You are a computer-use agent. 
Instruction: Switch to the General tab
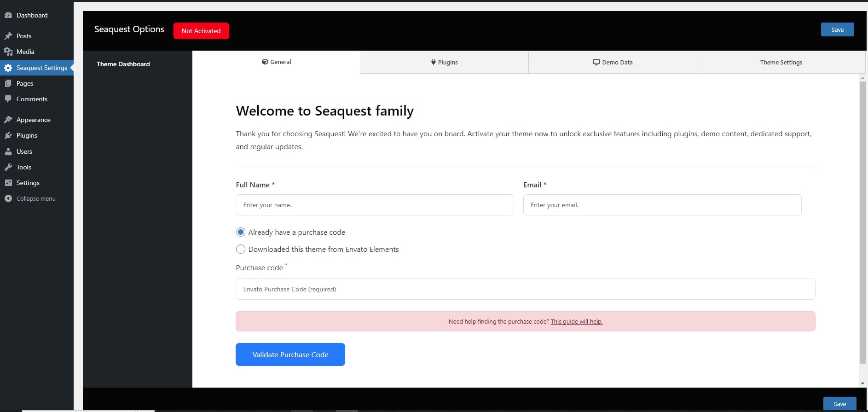point(276,62)
